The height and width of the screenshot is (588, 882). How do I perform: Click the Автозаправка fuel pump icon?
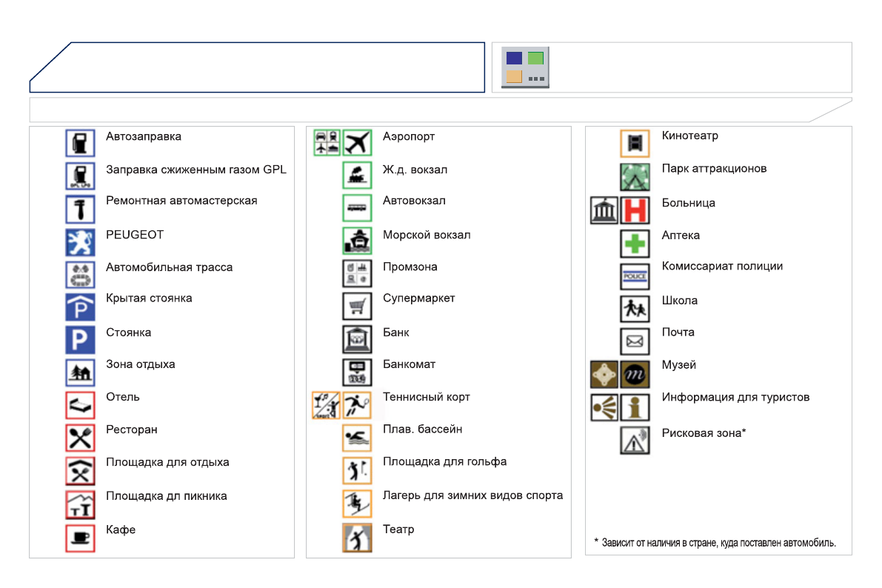(80, 142)
